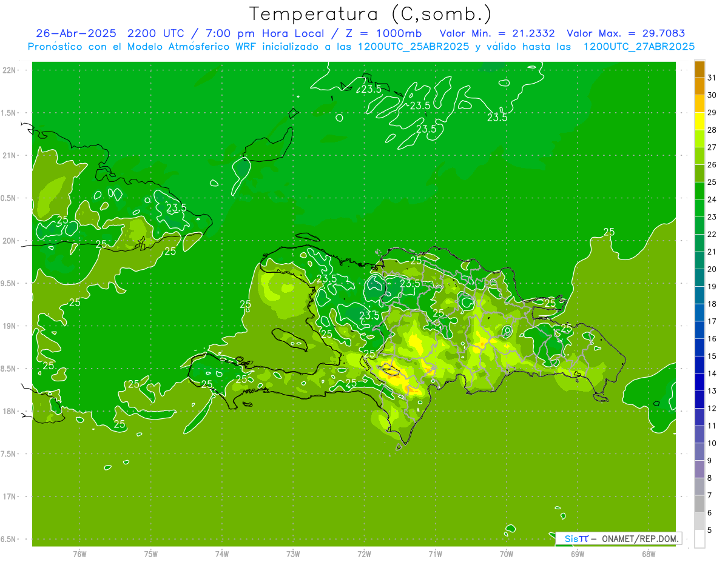Click the colorbar label "27"
This screenshot has width=728, height=562.
(x=712, y=147)
